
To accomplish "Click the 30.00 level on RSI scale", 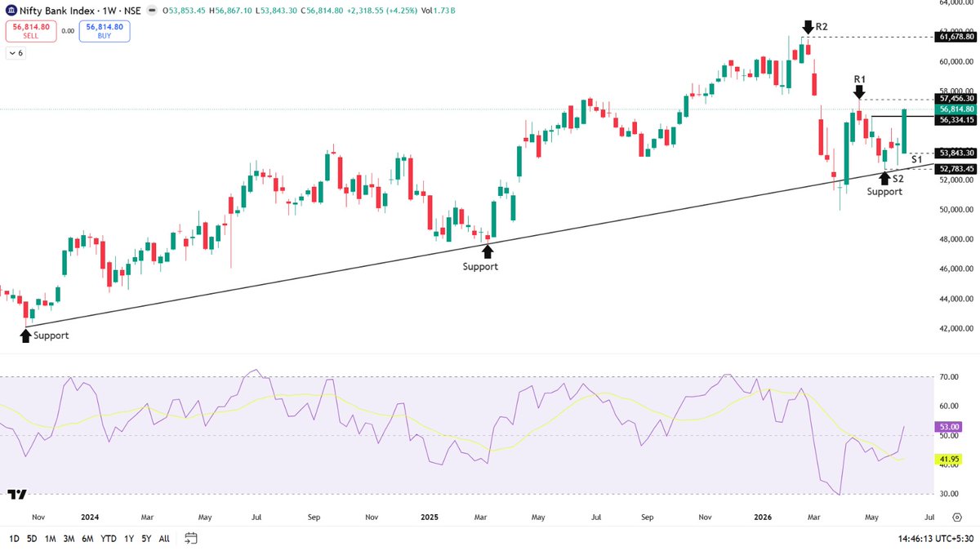I will click(948, 494).
